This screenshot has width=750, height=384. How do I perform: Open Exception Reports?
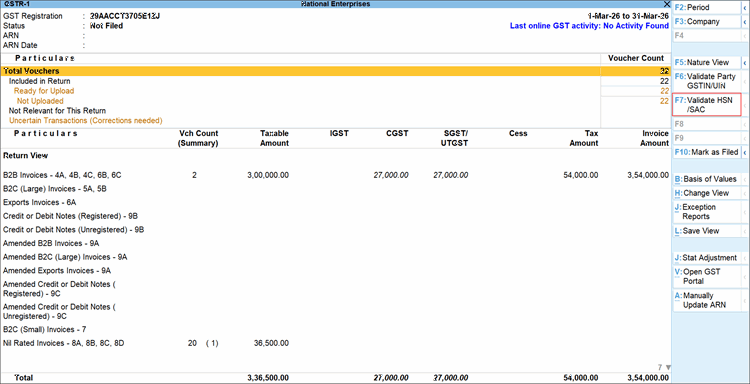click(707, 212)
